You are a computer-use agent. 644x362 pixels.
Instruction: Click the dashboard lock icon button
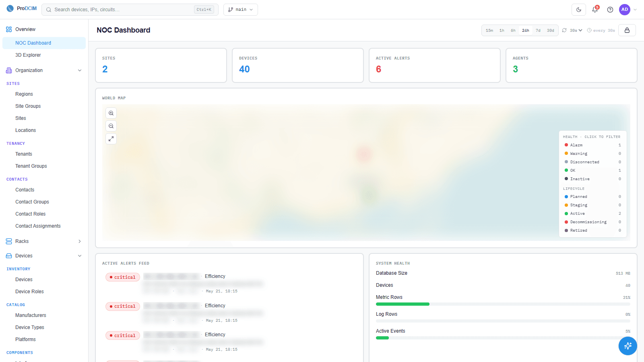click(x=627, y=30)
